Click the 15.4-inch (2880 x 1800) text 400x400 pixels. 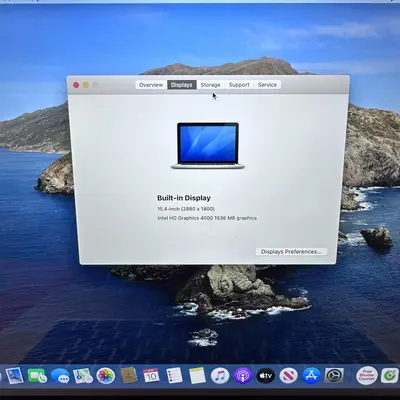[186, 209]
